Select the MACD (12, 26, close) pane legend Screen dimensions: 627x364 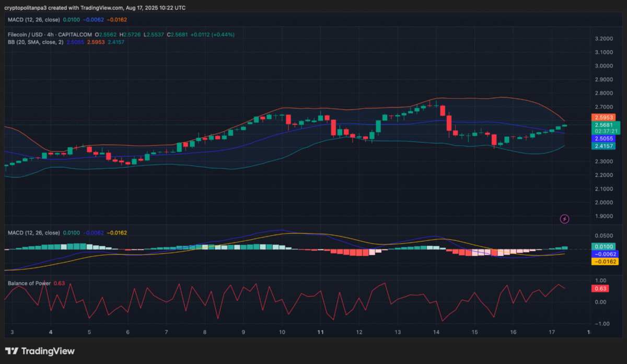(33, 232)
